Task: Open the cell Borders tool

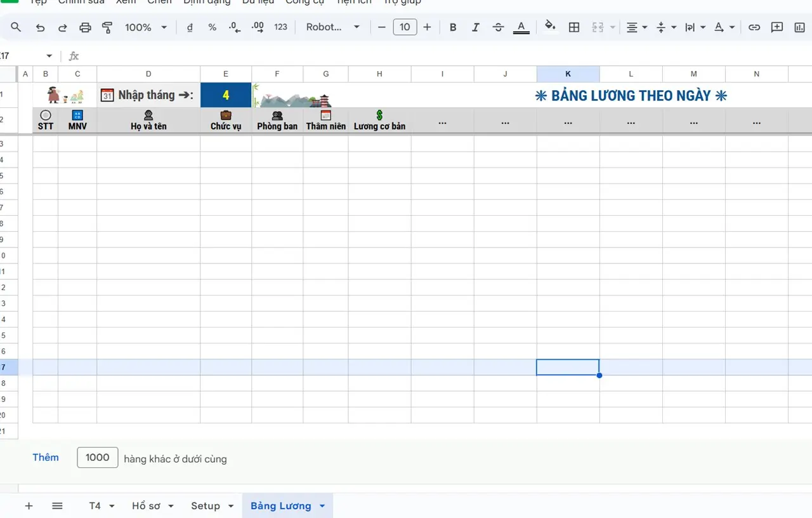Action: 574,27
